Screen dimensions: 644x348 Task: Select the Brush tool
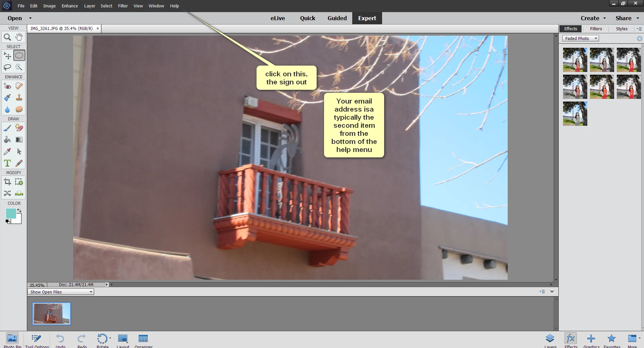click(x=7, y=128)
